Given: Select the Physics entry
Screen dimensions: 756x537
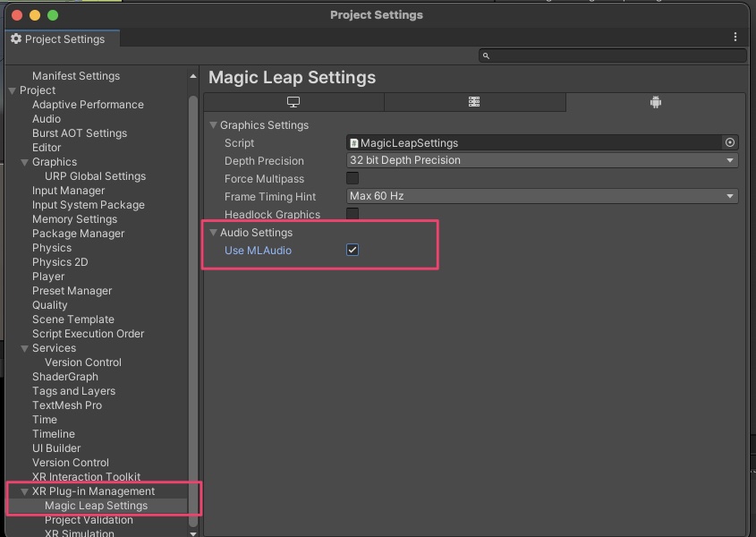Looking at the screenshot, I should (52, 248).
